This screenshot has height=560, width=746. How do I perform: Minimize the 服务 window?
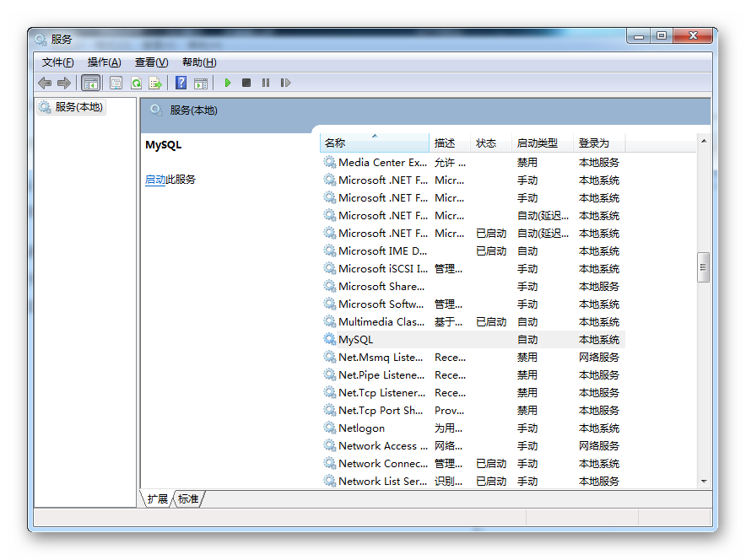coord(639,35)
